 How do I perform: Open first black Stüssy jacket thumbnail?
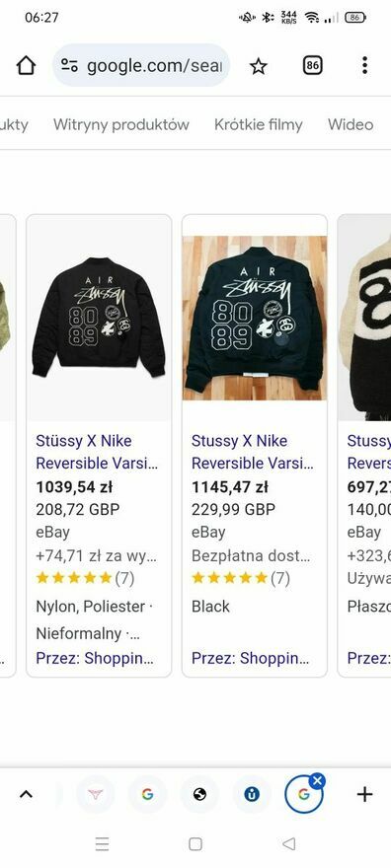[x=99, y=318]
